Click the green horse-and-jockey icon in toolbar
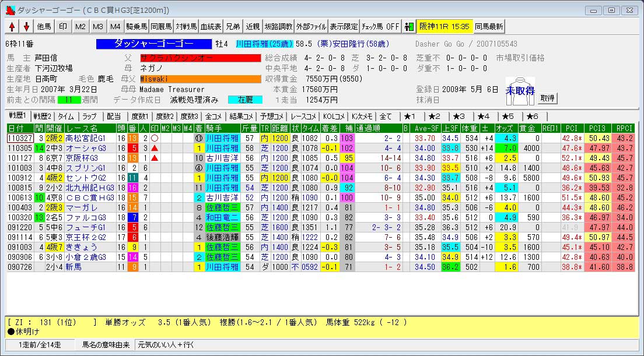The height and width of the screenshot is (356, 644). (x=409, y=27)
